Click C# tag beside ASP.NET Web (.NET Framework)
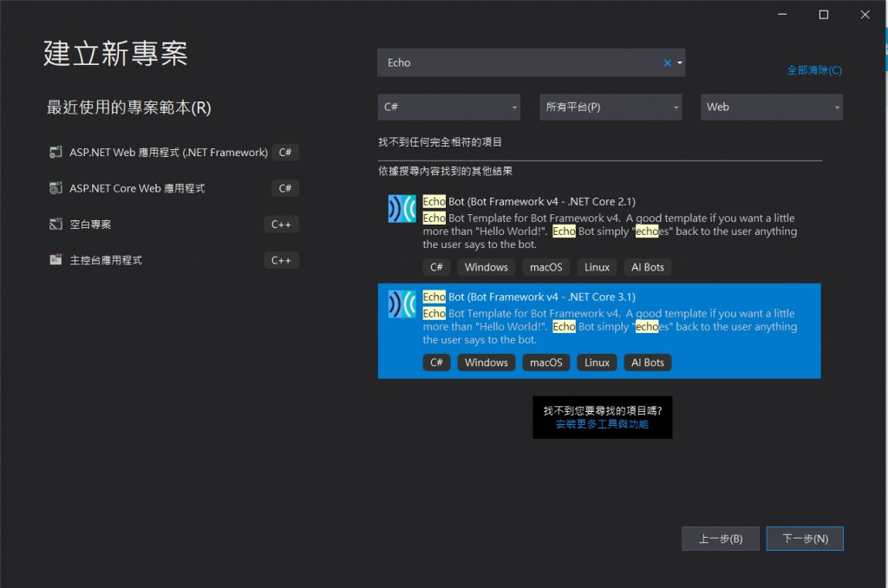888x588 pixels. pyautogui.click(x=284, y=153)
